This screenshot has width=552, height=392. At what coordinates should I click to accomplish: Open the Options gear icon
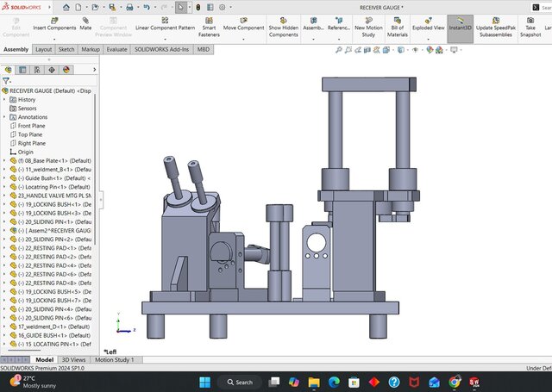coord(223,7)
